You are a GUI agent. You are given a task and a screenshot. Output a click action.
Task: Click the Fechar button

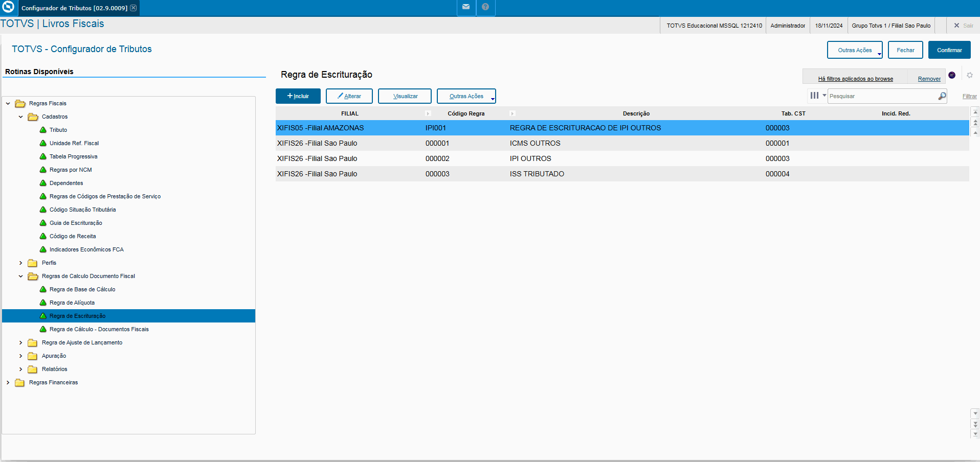905,50
